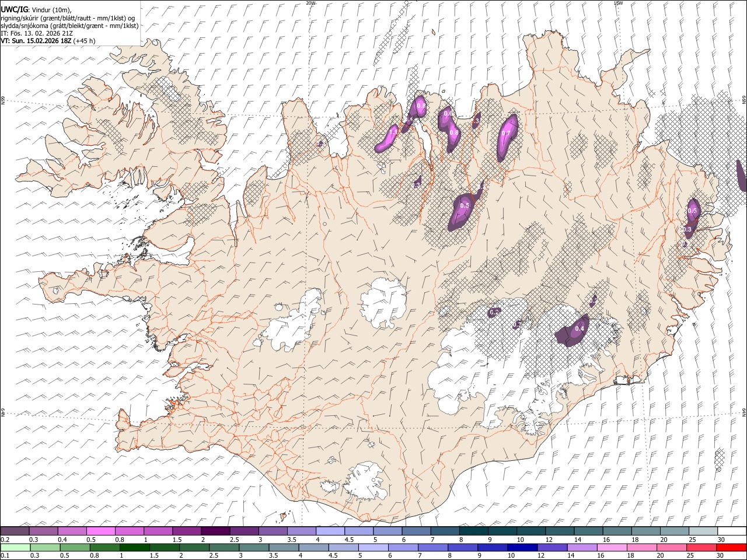Click the 20W longitude label
Image resolution: width=747 pixels, height=560 pixels.
[x=310, y=3]
